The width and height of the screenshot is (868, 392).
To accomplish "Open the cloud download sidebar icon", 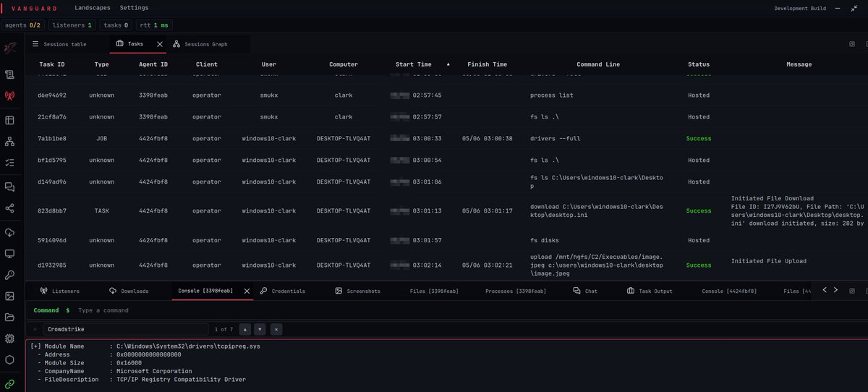I will pos(10,232).
